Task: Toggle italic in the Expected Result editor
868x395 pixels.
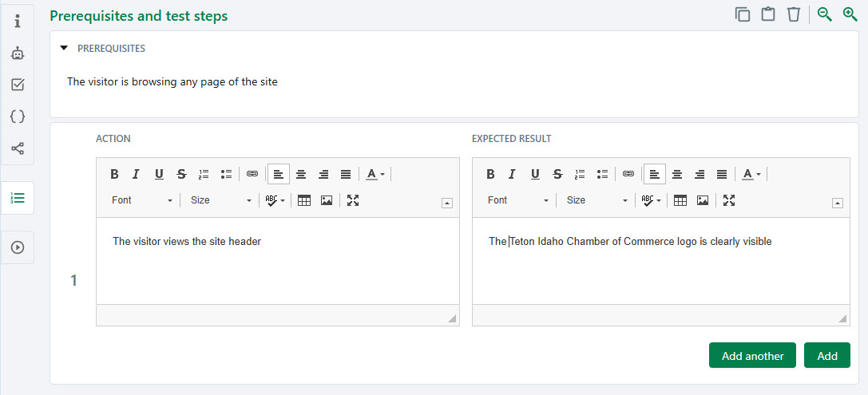Action: (x=512, y=174)
